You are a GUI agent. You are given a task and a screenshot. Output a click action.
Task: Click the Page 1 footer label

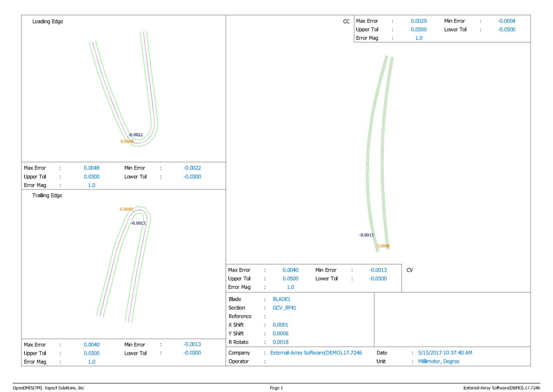(276, 387)
